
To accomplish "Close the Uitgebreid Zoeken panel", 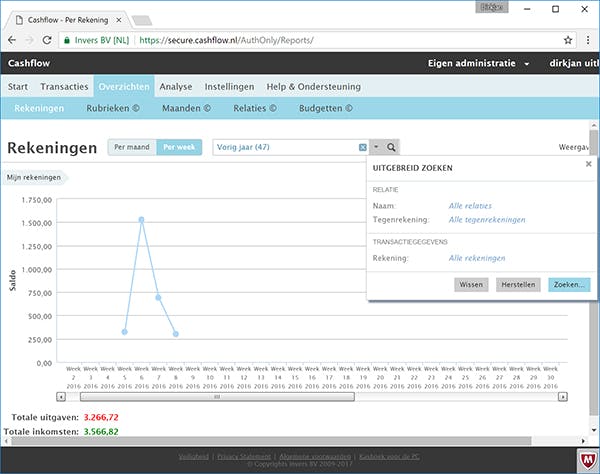I will pos(588,163).
